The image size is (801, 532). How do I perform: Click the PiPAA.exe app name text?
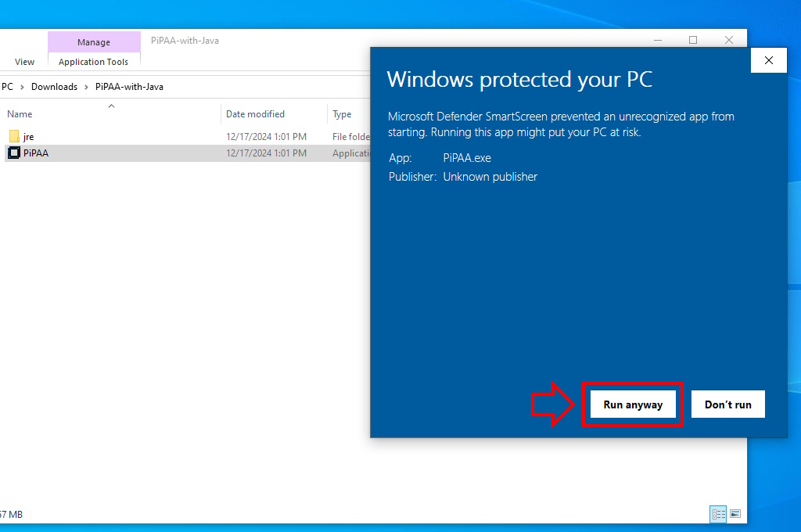pos(467,158)
